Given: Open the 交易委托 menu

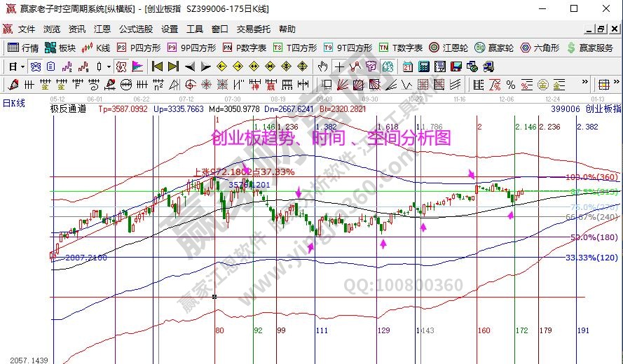Looking at the screenshot, I should 253,29.
